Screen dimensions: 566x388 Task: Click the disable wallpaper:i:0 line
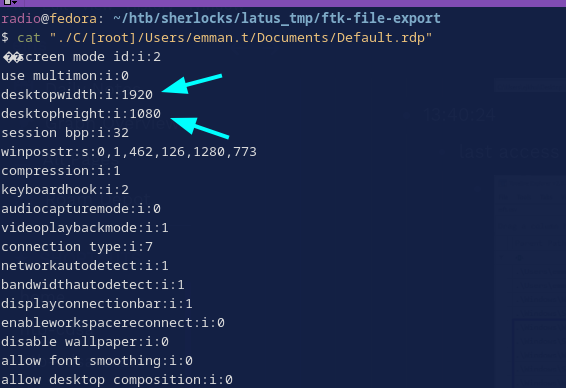click(85, 341)
